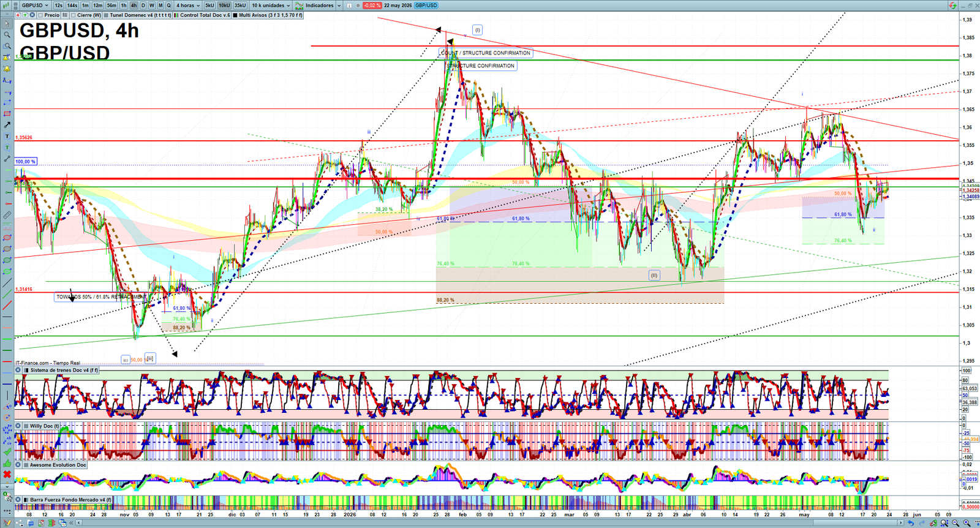Select the green speech-bubble text tool
This screenshot has width=980, height=528.
point(7,148)
